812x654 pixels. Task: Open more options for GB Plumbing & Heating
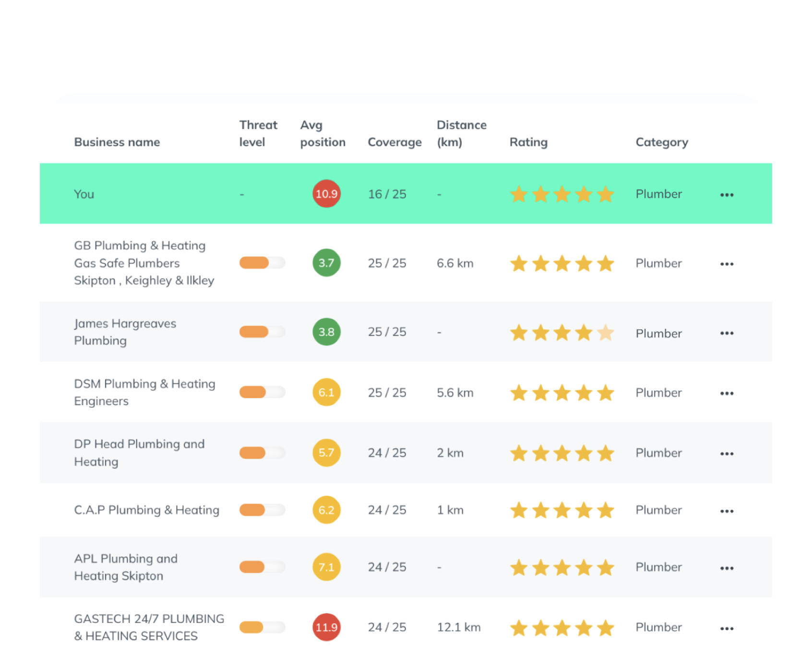tap(727, 264)
